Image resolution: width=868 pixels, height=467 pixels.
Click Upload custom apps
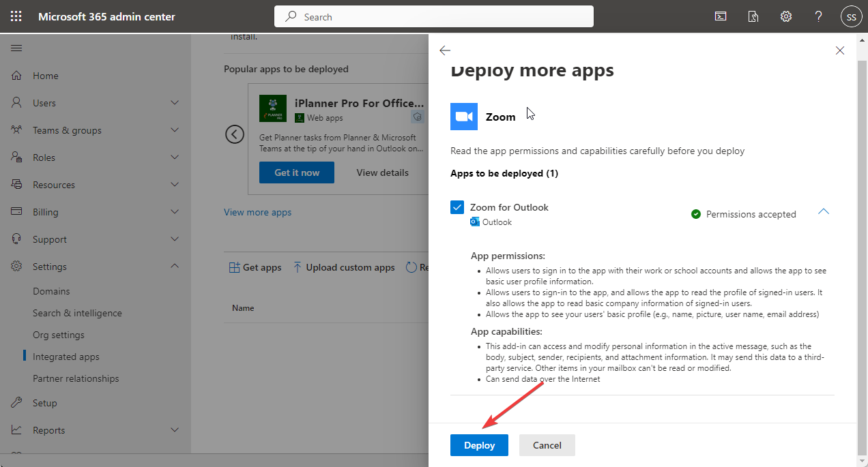[344, 267]
